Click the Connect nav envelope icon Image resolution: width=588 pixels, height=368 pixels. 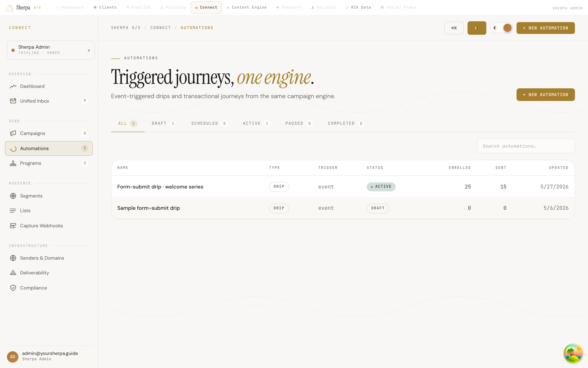196,8
